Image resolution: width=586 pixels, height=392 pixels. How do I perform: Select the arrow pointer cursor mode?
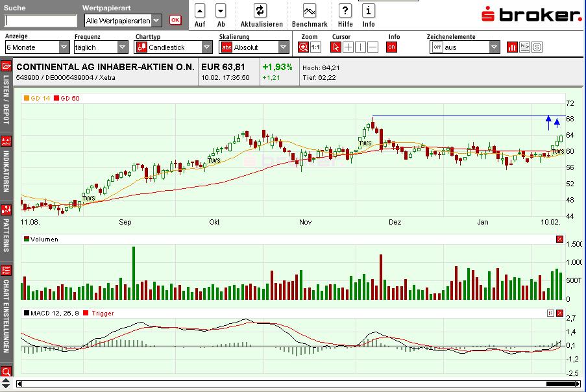coord(336,47)
